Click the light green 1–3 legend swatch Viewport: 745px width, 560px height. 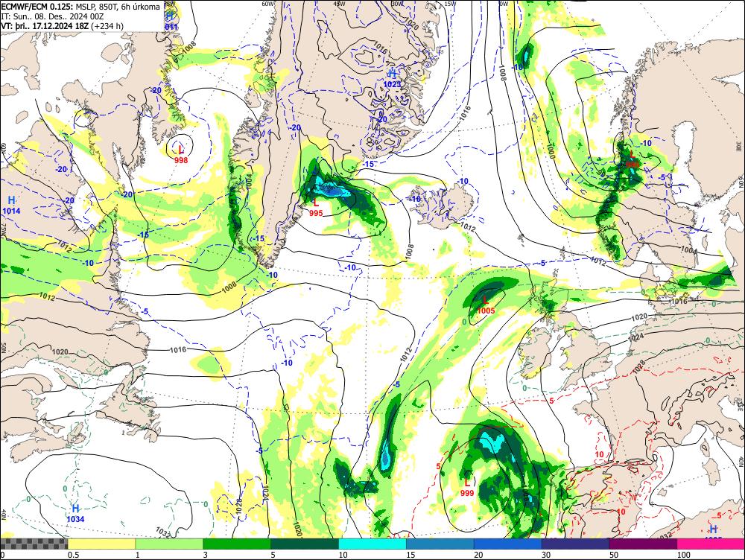(x=168, y=544)
